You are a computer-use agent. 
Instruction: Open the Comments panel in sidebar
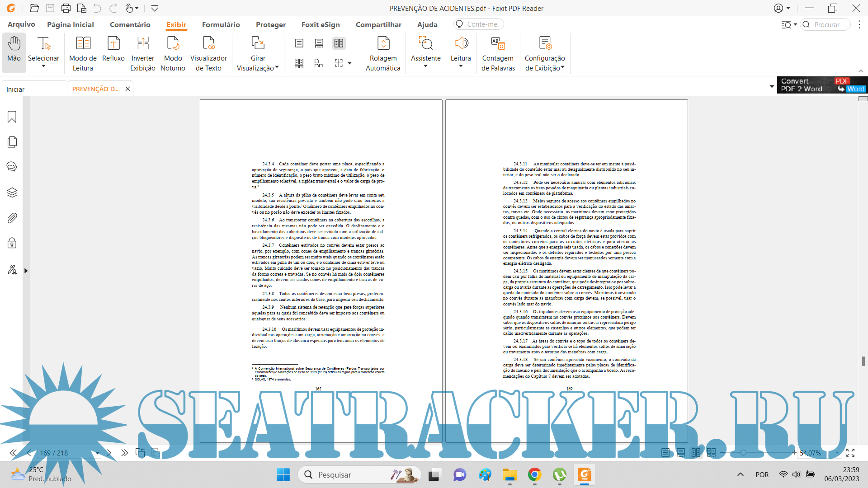click(x=12, y=167)
